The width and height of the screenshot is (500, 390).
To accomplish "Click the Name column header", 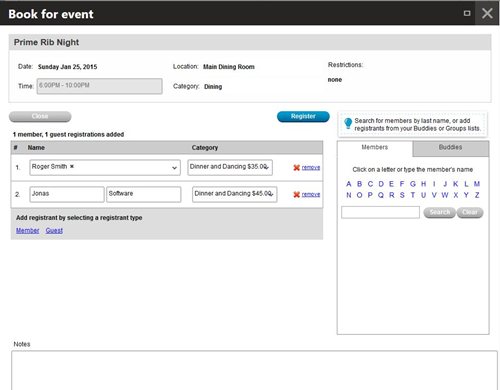I will [x=36, y=147].
